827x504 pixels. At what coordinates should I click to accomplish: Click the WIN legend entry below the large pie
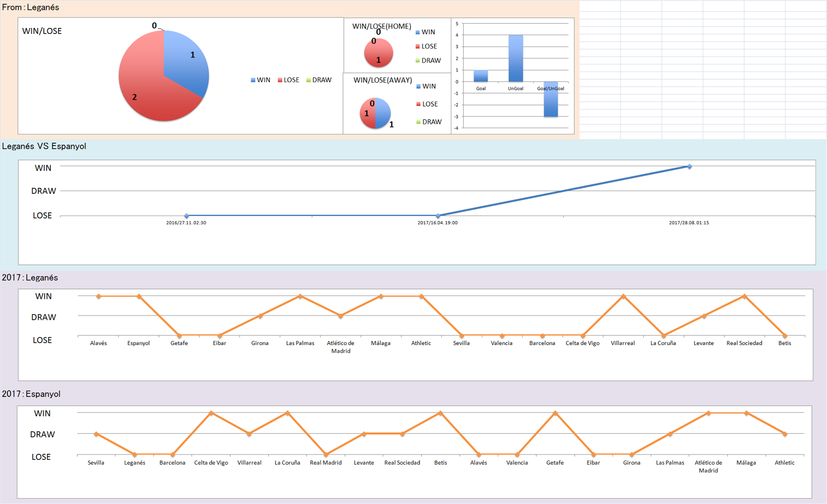(261, 80)
